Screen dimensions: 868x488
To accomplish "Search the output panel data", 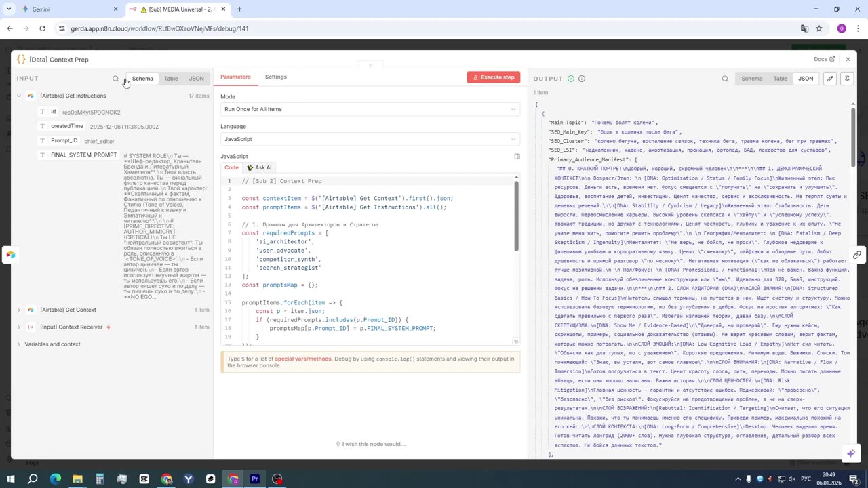I will [725, 79].
